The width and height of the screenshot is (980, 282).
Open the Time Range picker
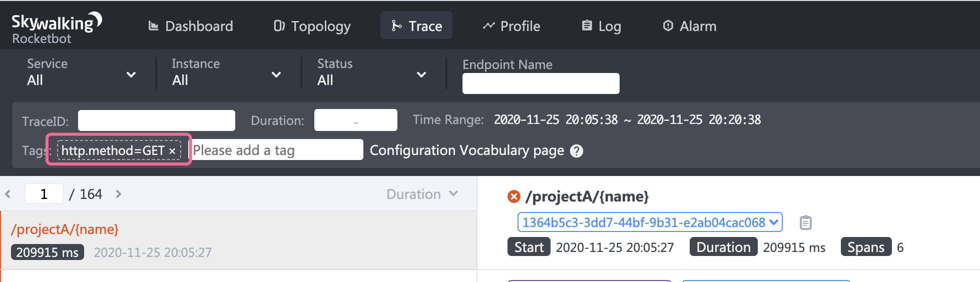click(x=627, y=120)
